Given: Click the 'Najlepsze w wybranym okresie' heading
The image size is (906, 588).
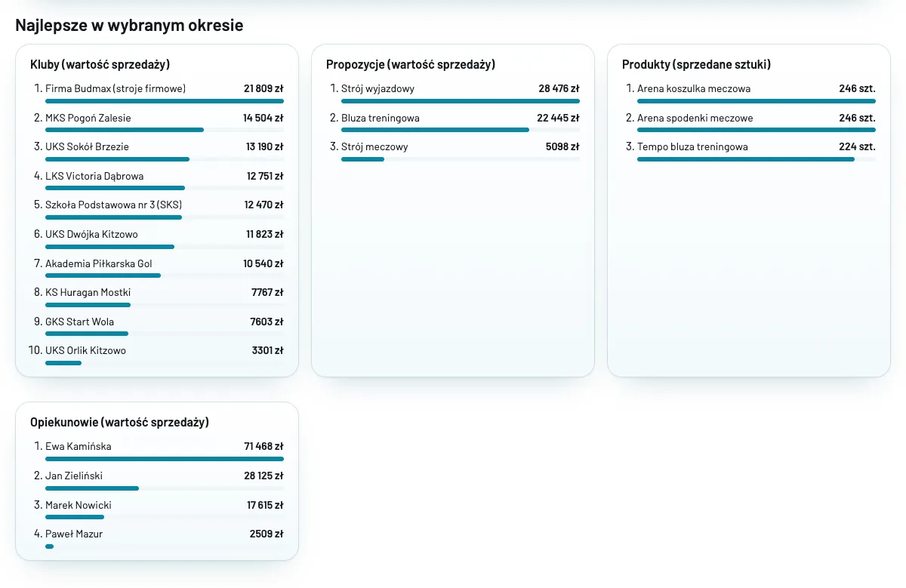Looking at the screenshot, I should pos(129,25).
